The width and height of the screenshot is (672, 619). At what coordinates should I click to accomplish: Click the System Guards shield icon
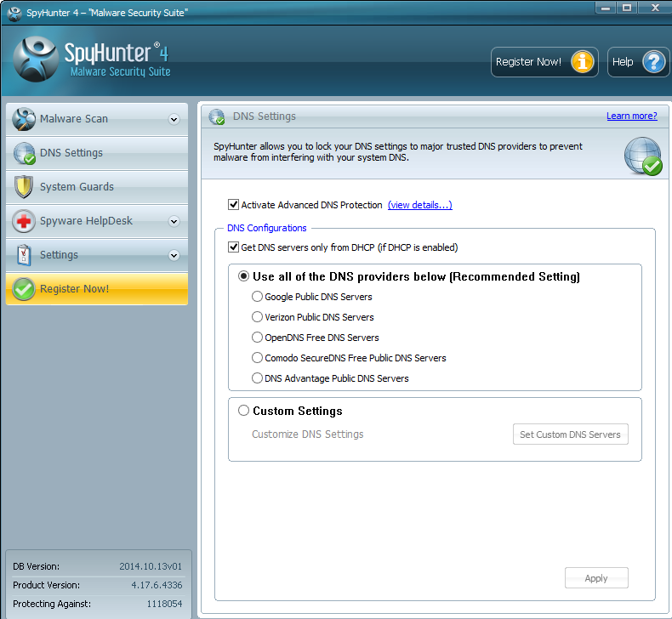pyautogui.click(x=24, y=187)
